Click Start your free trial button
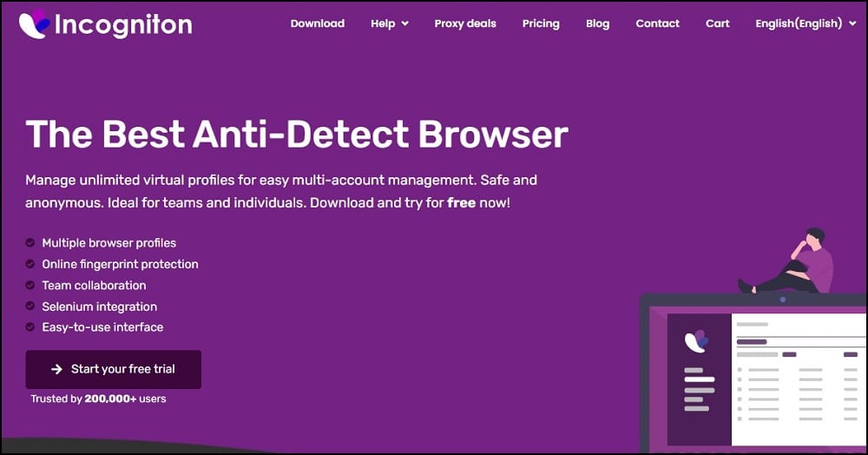Viewport: 868px width, 455px height. (114, 369)
